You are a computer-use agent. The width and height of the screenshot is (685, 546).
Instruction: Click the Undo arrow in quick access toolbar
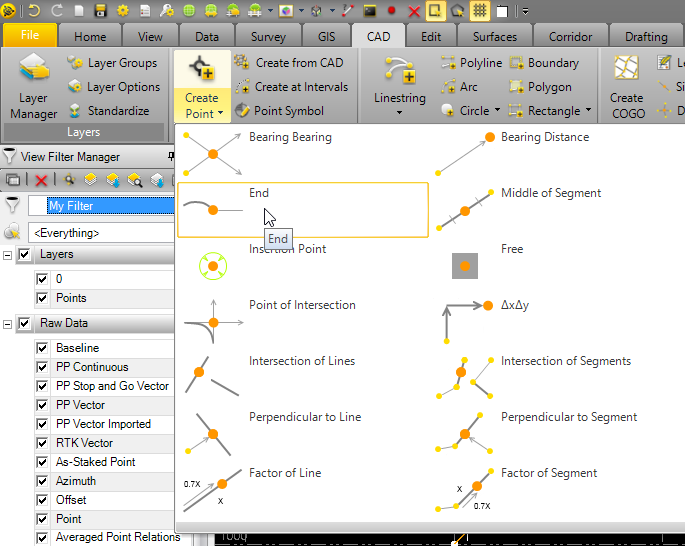[x=34, y=10]
